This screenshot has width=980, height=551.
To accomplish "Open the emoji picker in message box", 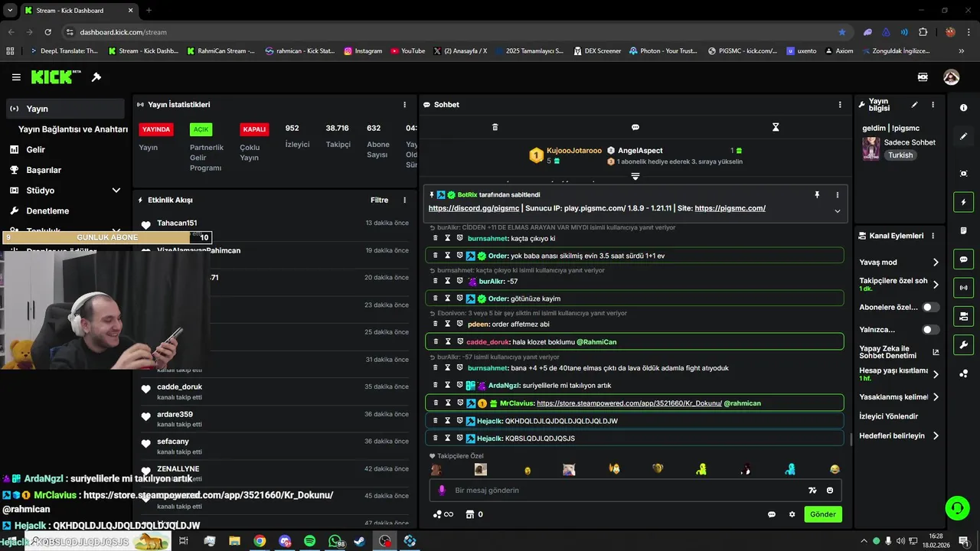I will (x=831, y=491).
